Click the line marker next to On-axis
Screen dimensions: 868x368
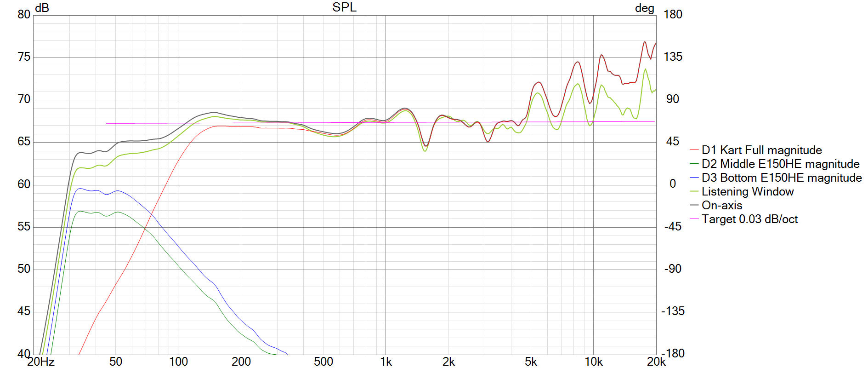[x=694, y=205]
